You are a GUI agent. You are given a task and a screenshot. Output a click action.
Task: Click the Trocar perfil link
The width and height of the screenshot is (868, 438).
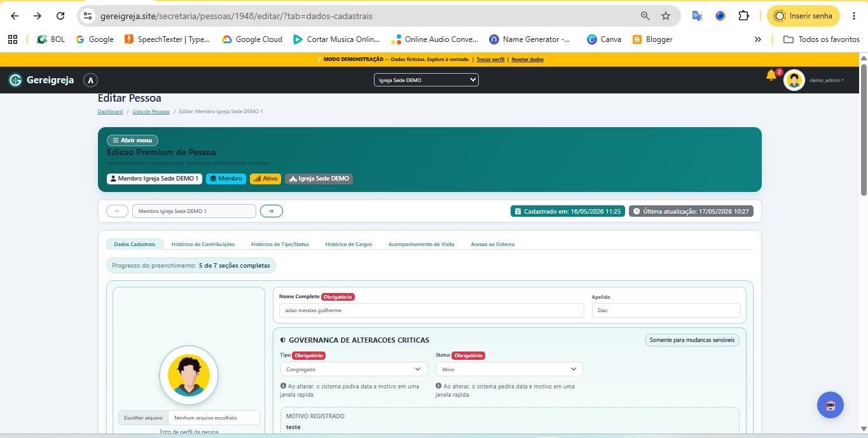(x=490, y=59)
